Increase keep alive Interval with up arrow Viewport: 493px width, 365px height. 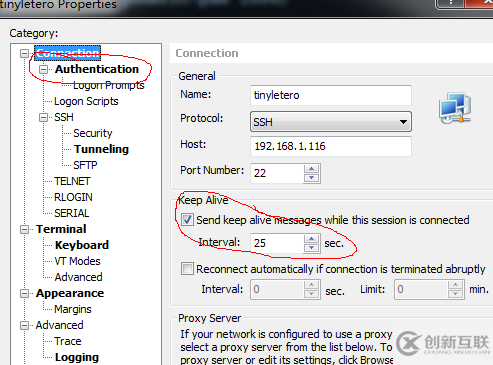(312, 239)
